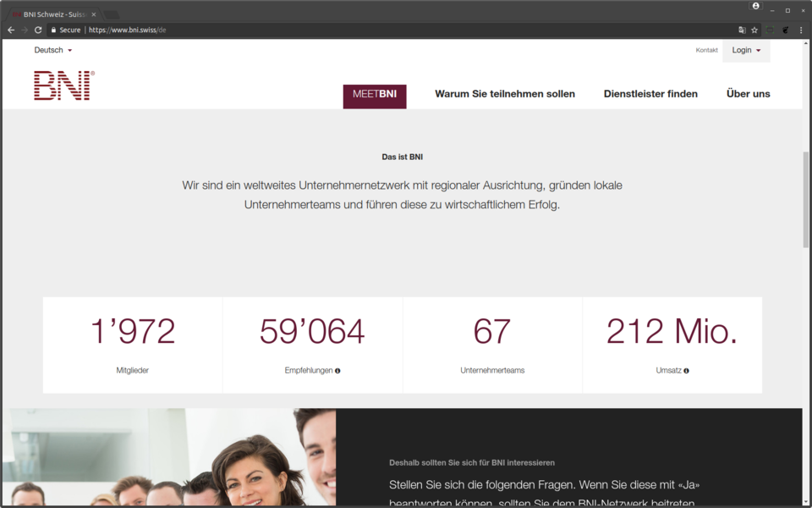The image size is (812, 508).
Task: Open Dienstleister finden menu
Action: coord(650,94)
